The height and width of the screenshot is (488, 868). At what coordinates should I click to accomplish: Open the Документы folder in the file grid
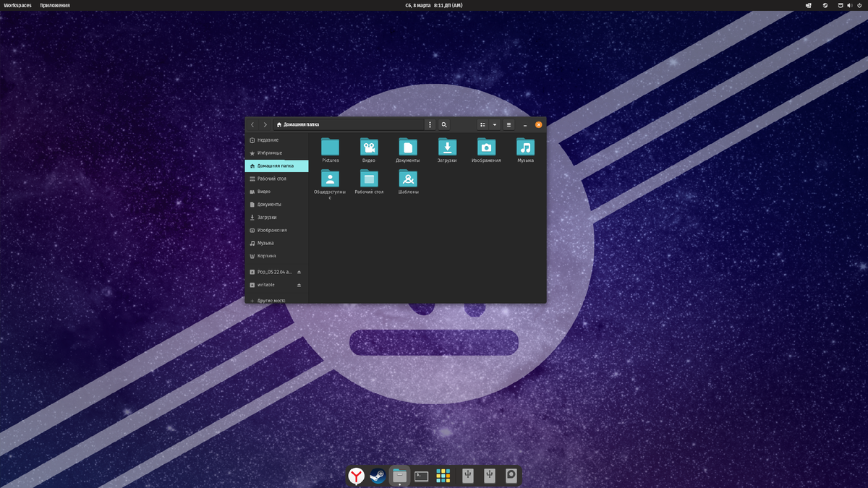[408, 150]
